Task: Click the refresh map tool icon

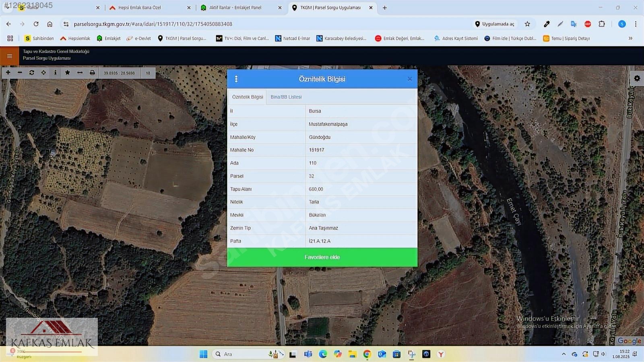Action: (x=32, y=72)
